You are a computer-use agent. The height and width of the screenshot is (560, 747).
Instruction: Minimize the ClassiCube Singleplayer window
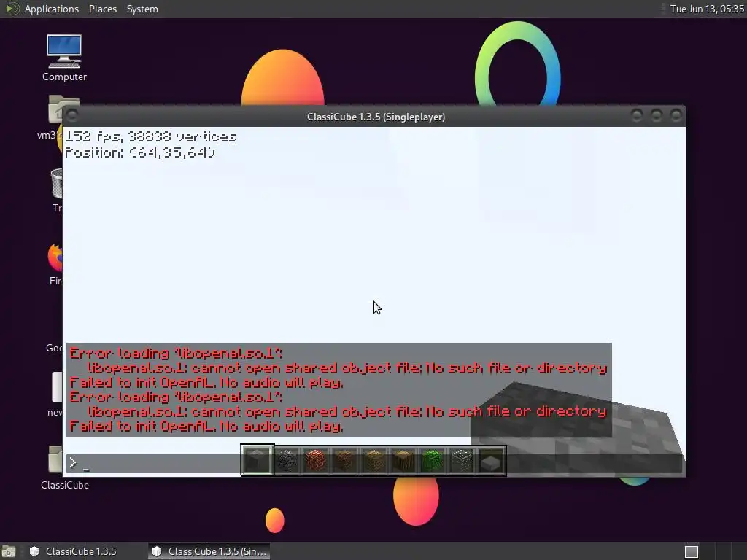pos(636,115)
